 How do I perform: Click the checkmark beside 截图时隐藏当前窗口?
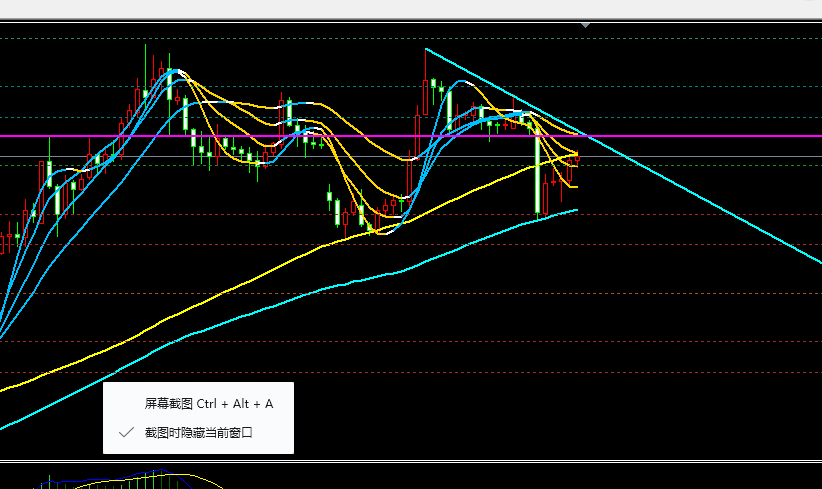point(126,433)
